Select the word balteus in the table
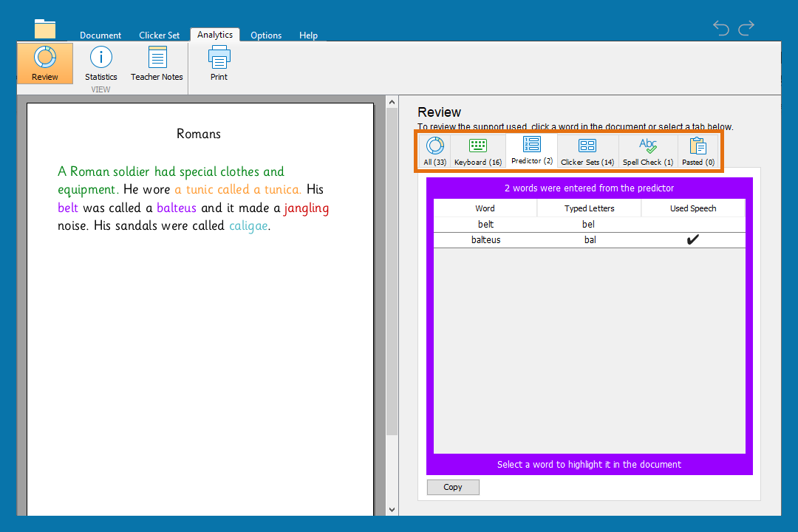This screenshot has width=798, height=532. (485, 239)
